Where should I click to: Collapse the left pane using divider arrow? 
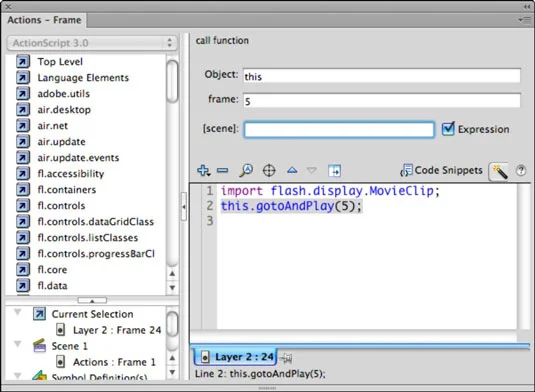(x=184, y=207)
